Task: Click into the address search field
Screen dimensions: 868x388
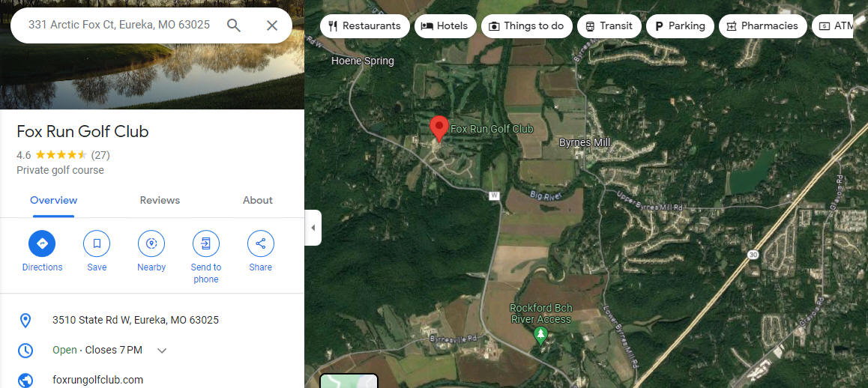Action: pos(119,25)
